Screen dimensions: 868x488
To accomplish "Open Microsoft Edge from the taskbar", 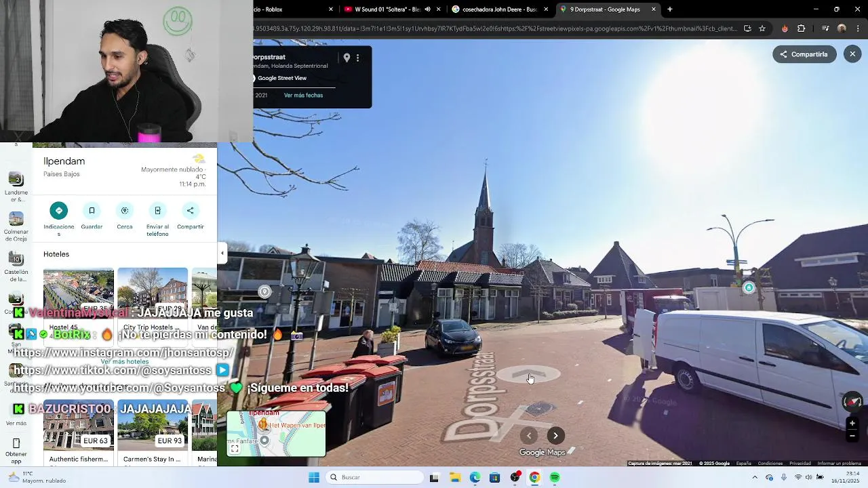I will pyautogui.click(x=475, y=477).
